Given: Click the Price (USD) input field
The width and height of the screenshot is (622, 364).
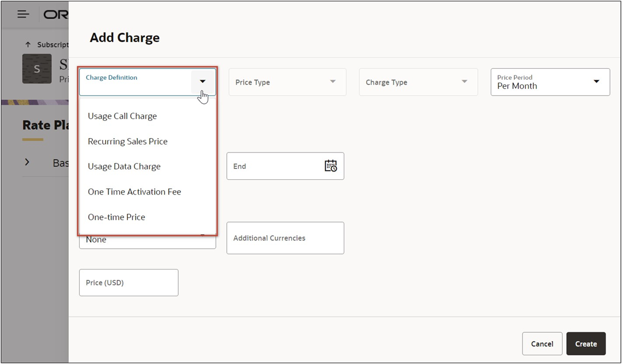Looking at the screenshot, I should pos(128,283).
